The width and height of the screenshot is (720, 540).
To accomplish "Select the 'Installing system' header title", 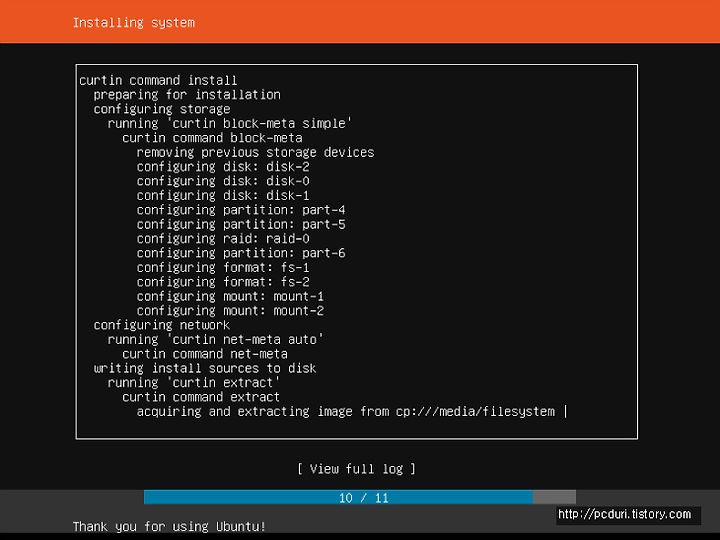I will pyautogui.click(x=134, y=23).
